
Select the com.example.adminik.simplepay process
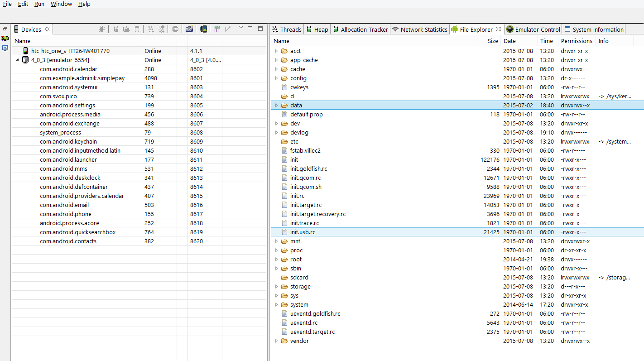(82, 78)
